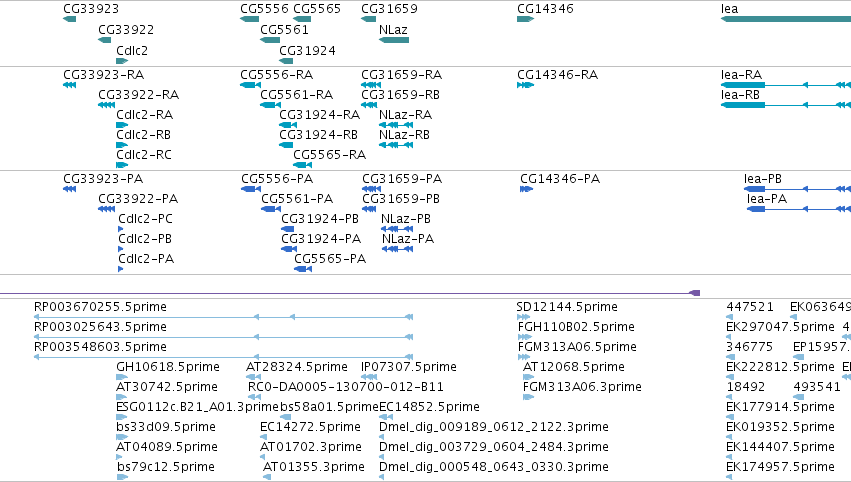Image resolution: width=851 pixels, height=482 pixels.
Task: Select EST RP003670255.5prime
Action: click(x=100, y=307)
